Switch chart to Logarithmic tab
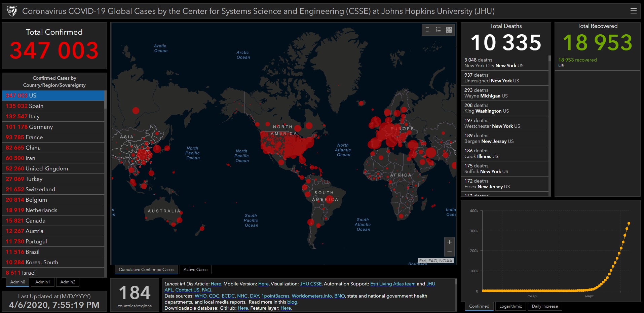The width and height of the screenshot is (644, 313). point(510,306)
